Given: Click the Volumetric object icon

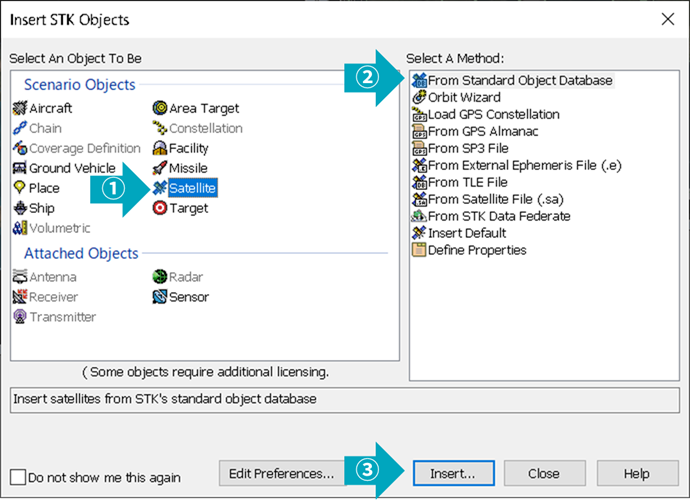Looking at the screenshot, I should pyautogui.click(x=20, y=228).
